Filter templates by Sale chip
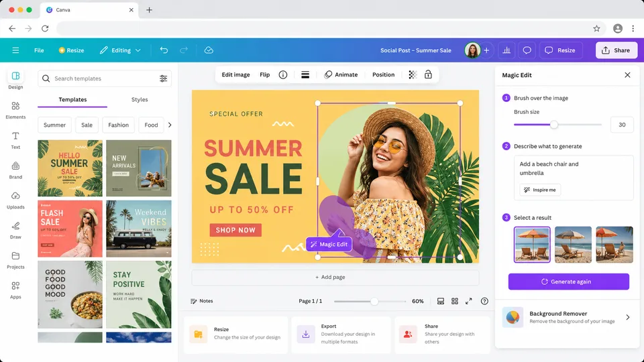Viewport: 644px width, 362px height. click(87, 125)
